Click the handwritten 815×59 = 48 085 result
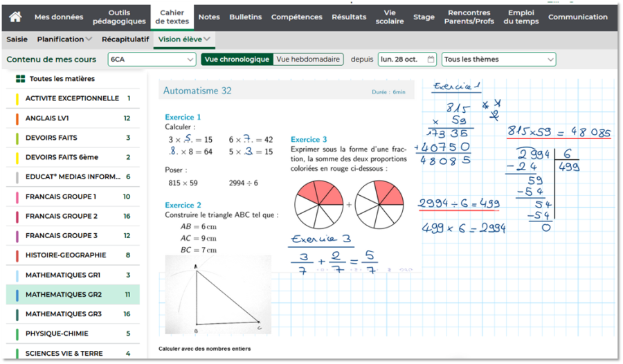Viewport: 623px width, 364px height. [x=559, y=131]
